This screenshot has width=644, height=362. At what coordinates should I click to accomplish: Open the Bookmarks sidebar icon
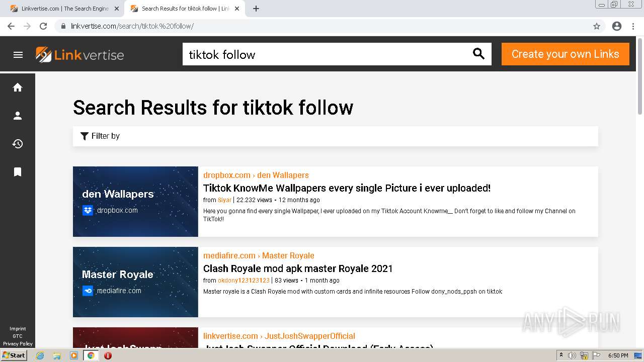tap(18, 172)
